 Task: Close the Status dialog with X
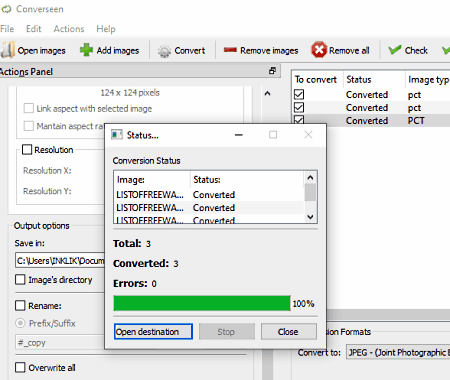pos(308,135)
